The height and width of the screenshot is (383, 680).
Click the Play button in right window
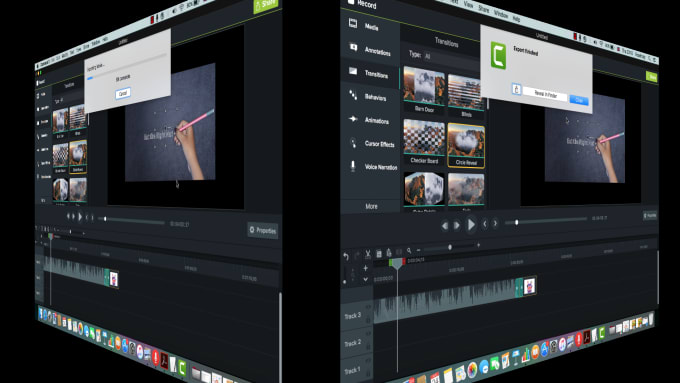point(471,225)
